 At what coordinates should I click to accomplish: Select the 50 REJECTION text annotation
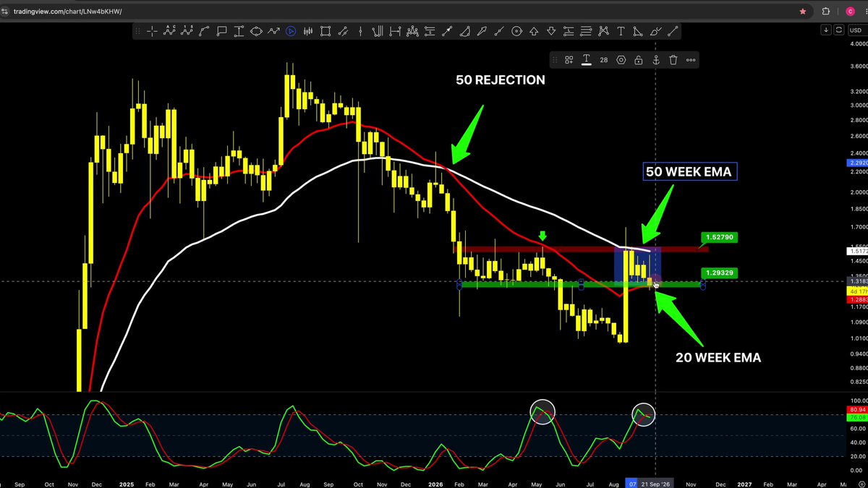tap(501, 80)
